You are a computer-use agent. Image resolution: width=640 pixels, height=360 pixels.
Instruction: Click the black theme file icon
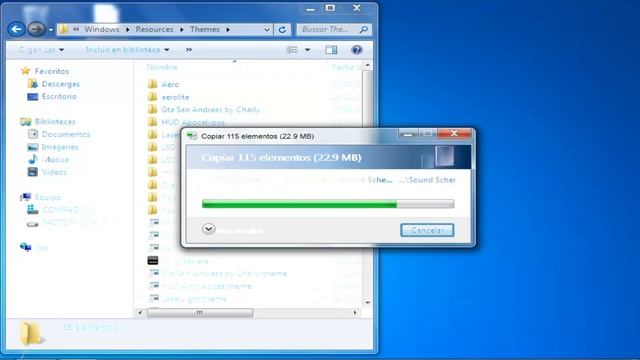click(153, 260)
